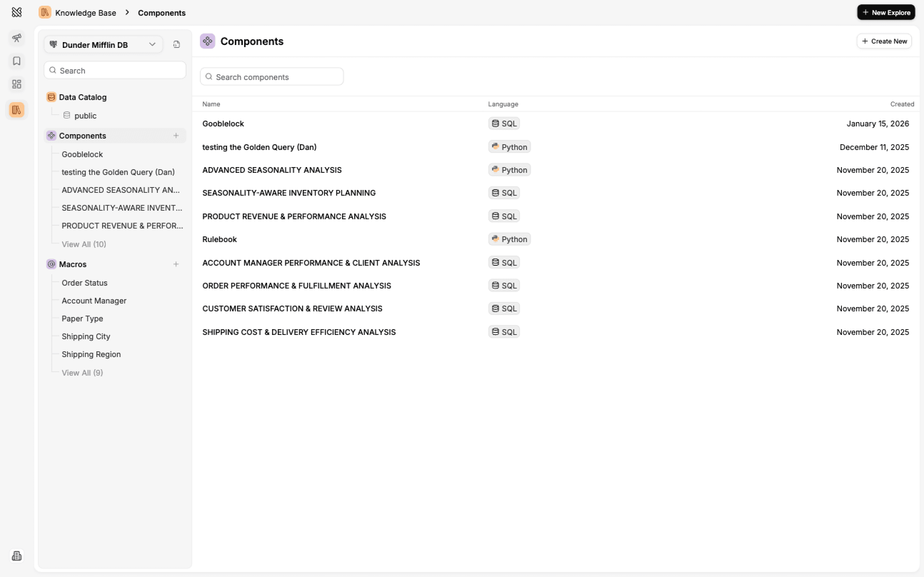Open the Dashboards grid icon in sidebar
The width and height of the screenshot is (924, 577).
pyautogui.click(x=16, y=84)
